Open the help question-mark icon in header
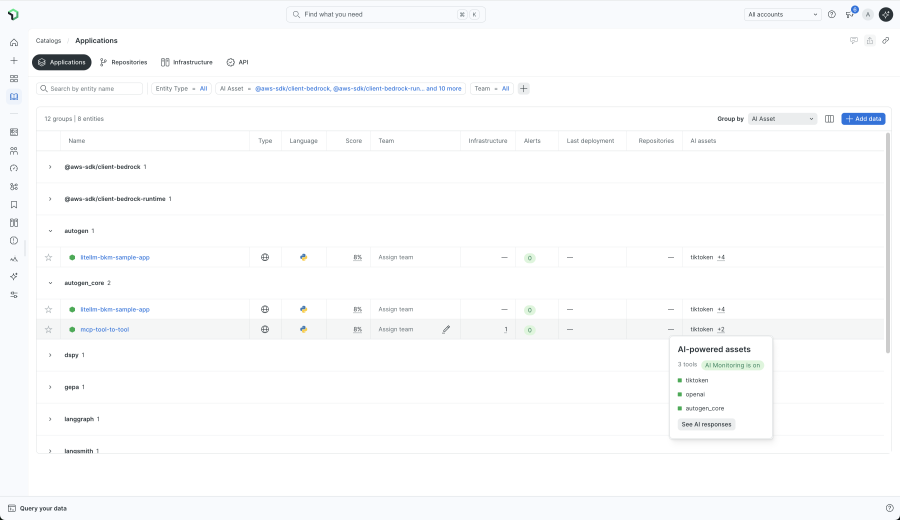Screen dimensions: 900x520 point(832,14)
